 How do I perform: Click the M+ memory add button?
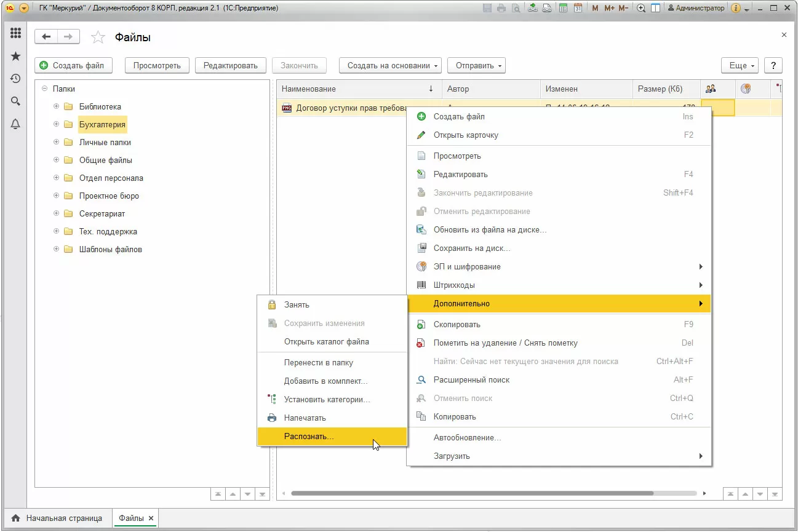609,8
